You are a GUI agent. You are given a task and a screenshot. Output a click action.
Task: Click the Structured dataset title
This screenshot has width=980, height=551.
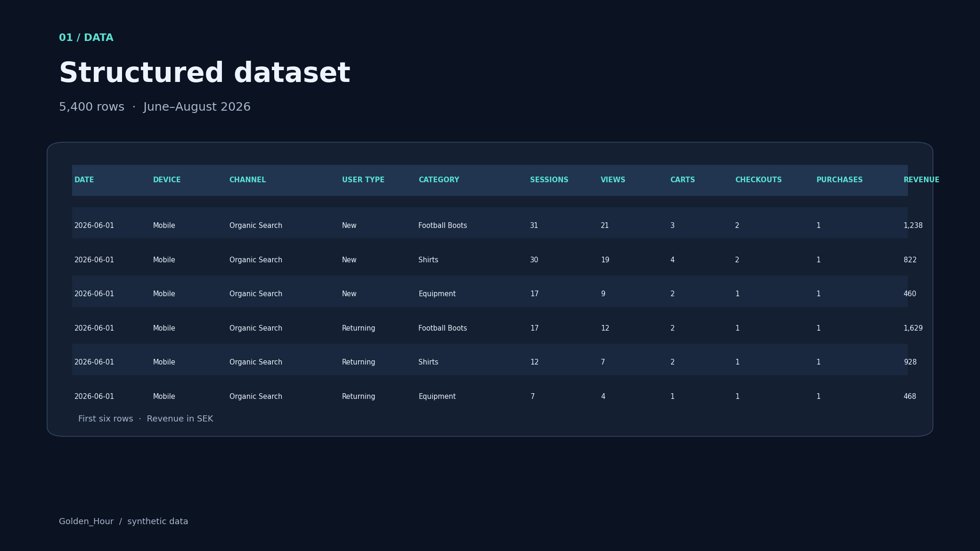point(204,73)
